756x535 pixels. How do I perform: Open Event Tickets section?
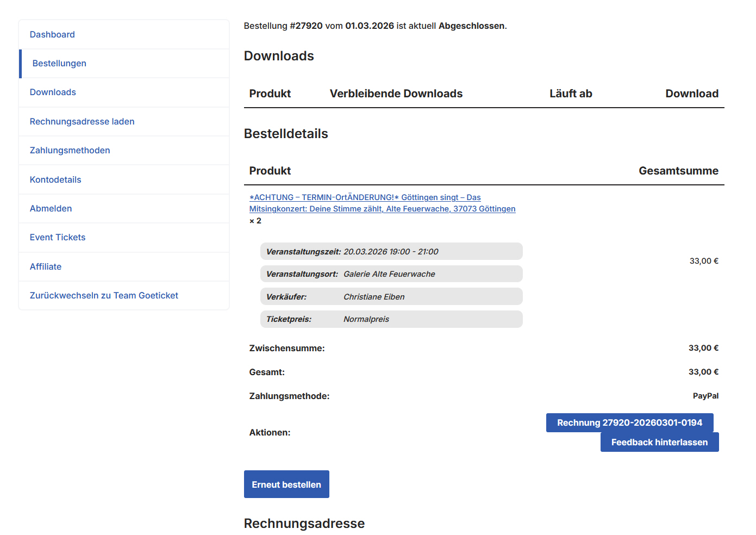[58, 238]
